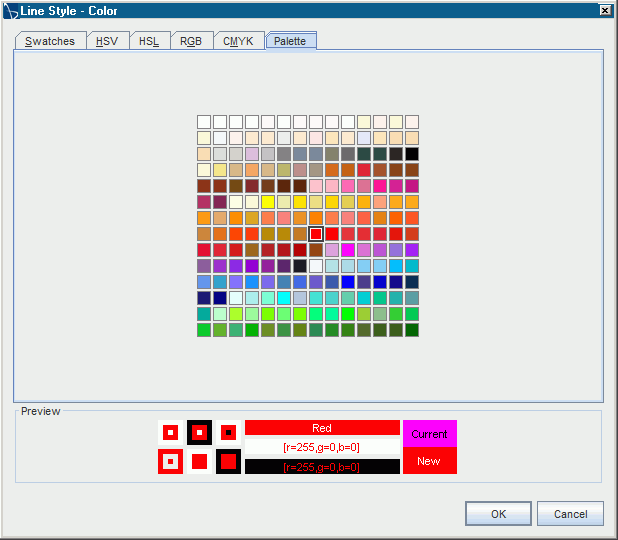618x540 pixels.
Task: Pick the lavender swatch in the second row
Action: [364, 138]
